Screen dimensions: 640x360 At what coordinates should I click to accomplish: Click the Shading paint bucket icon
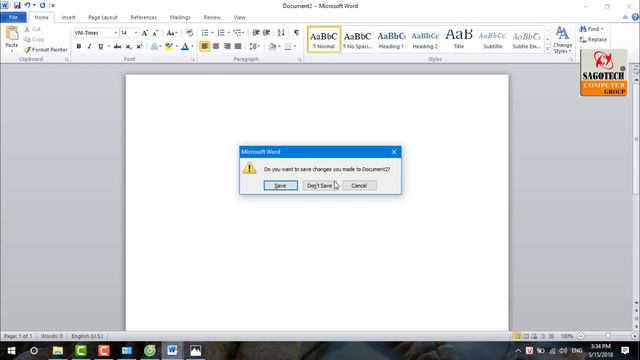click(x=272, y=47)
